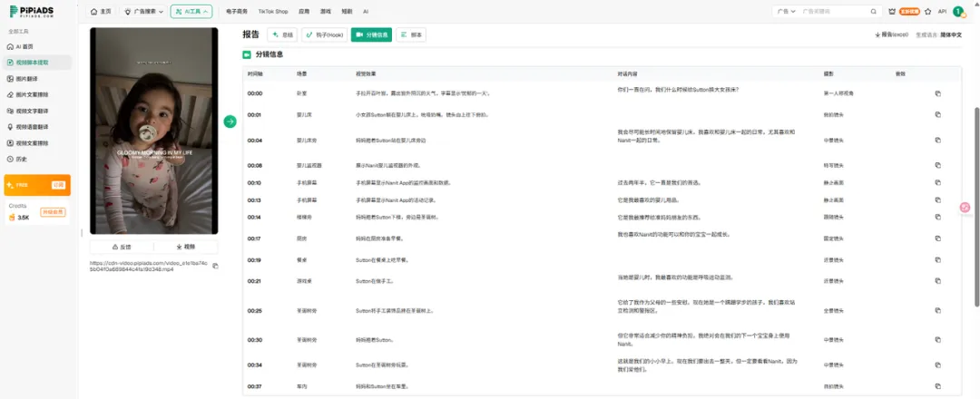
Task: Open favorites star icon
Action: [927, 11]
